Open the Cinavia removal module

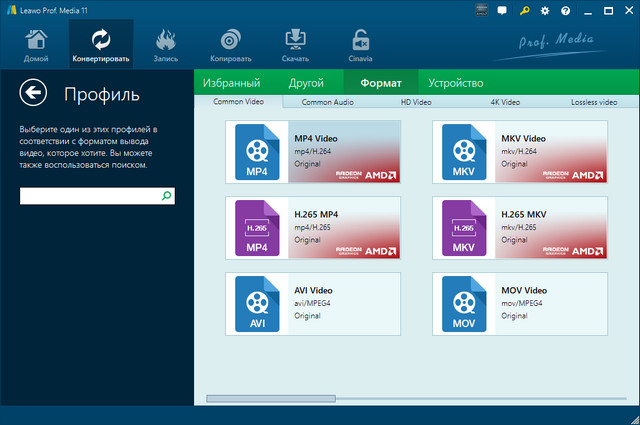359,44
